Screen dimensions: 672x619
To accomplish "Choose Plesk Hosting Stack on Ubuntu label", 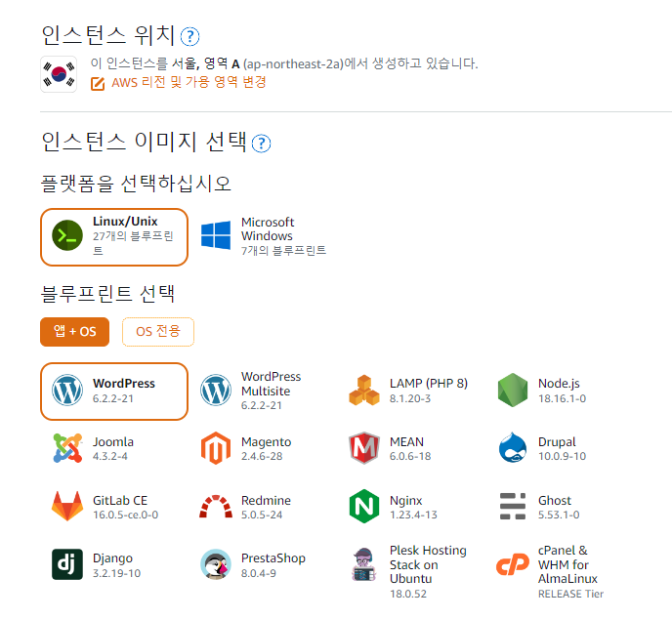I will 428,564.
